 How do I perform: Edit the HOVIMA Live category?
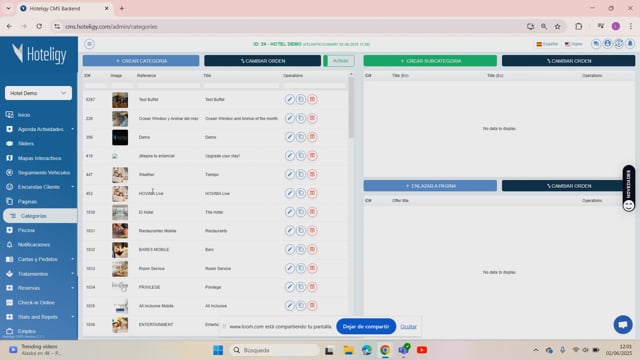289,193
